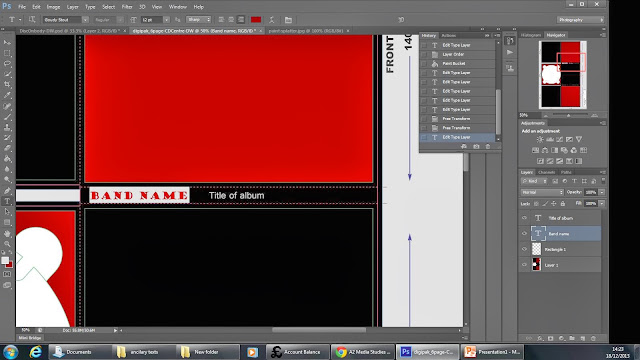Open the workspace dropdown Photography
Screen dimensions: 640x360
point(580,20)
